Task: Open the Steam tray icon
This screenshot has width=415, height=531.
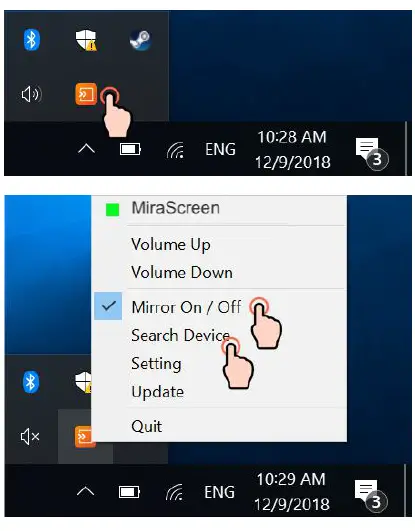Action: pyautogui.click(x=141, y=40)
